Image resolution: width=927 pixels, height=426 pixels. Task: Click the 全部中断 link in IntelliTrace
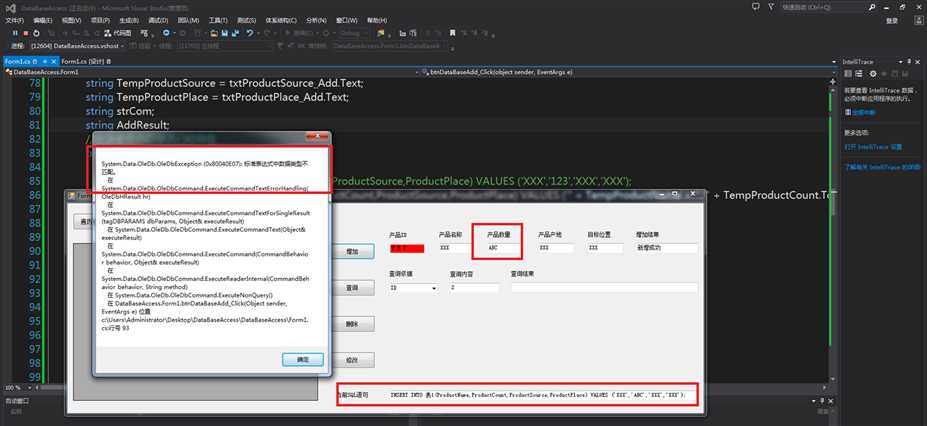coord(864,112)
